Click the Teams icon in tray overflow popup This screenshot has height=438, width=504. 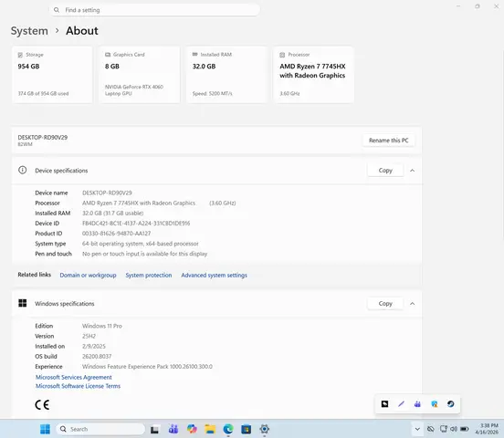click(417, 404)
